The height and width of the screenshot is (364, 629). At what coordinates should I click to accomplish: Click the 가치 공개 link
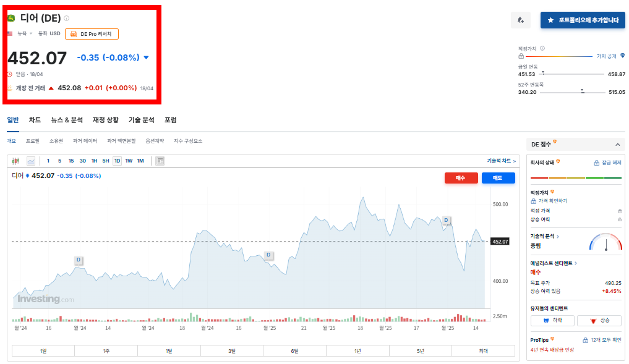(606, 56)
